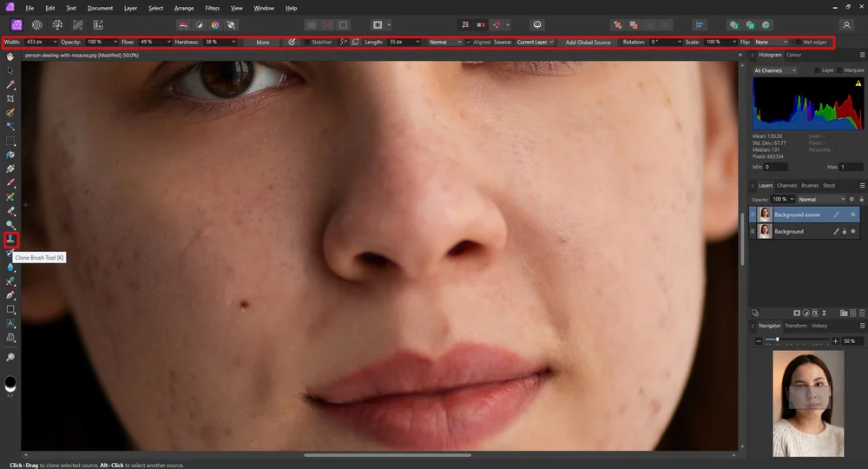The height and width of the screenshot is (469, 868).
Task: Close the person-dealing-with-rosacea.jpg document
Action: 740,55
